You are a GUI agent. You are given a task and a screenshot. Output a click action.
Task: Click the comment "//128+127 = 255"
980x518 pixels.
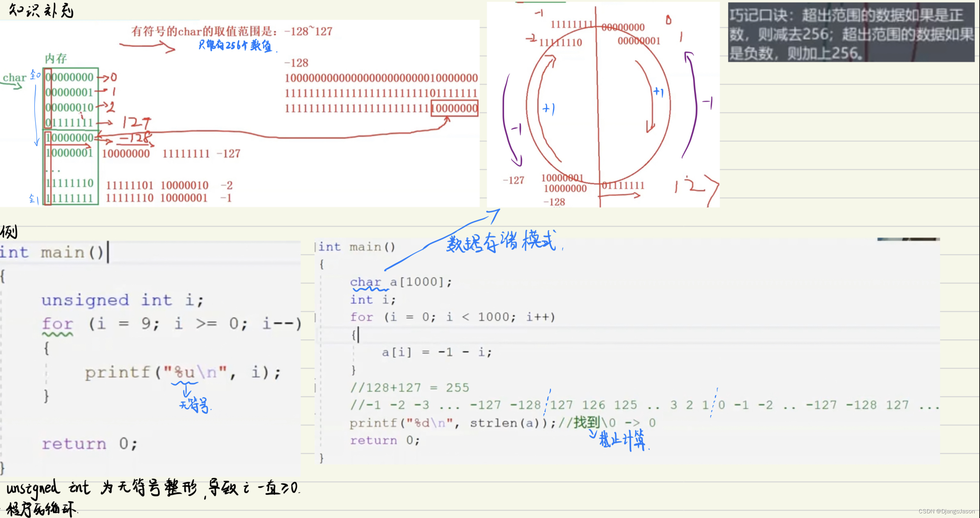pyautogui.click(x=410, y=387)
